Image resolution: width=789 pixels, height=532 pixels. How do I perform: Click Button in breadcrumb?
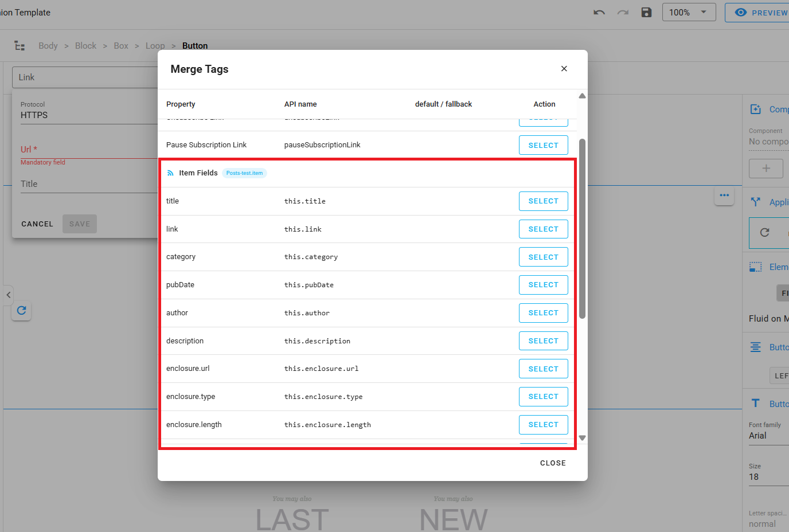[x=195, y=46]
